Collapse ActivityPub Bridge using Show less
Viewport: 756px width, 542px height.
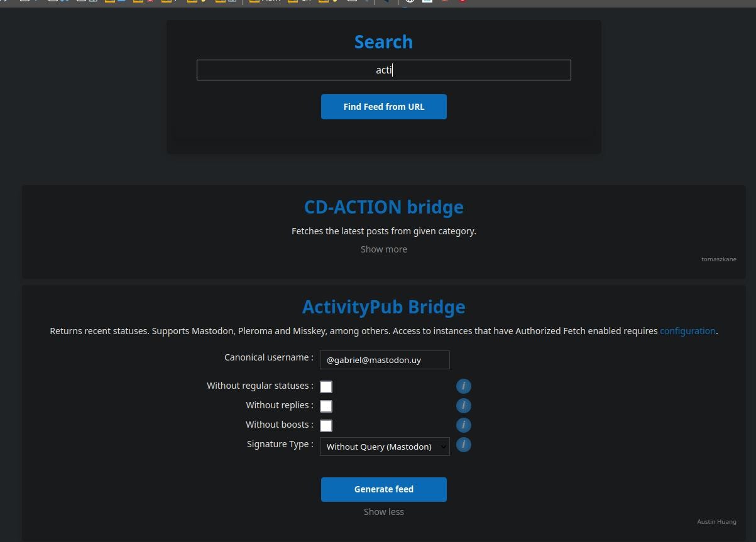click(x=383, y=512)
